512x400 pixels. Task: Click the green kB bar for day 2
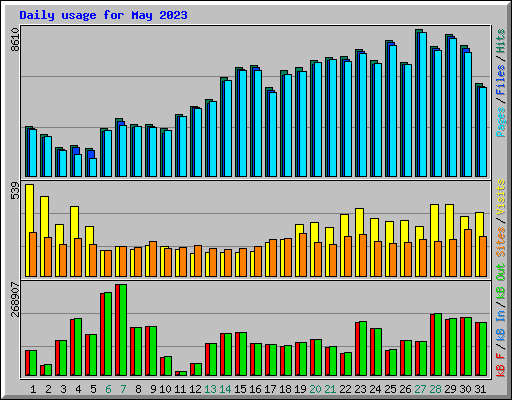48,370
